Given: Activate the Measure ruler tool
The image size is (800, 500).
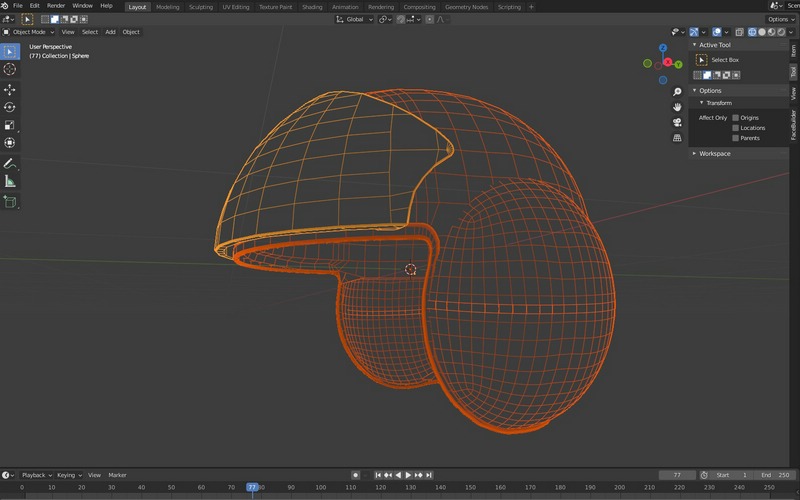Looking at the screenshot, I should tap(10, 181).
